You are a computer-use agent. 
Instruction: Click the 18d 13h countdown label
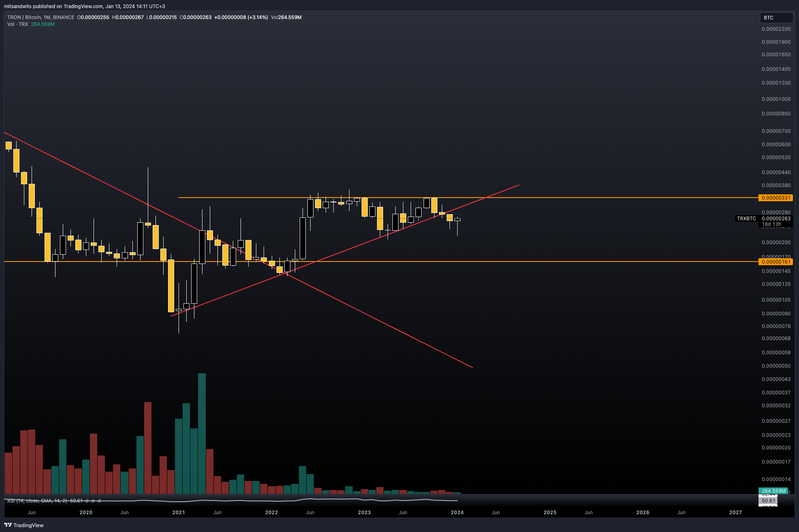coord(771,224)
